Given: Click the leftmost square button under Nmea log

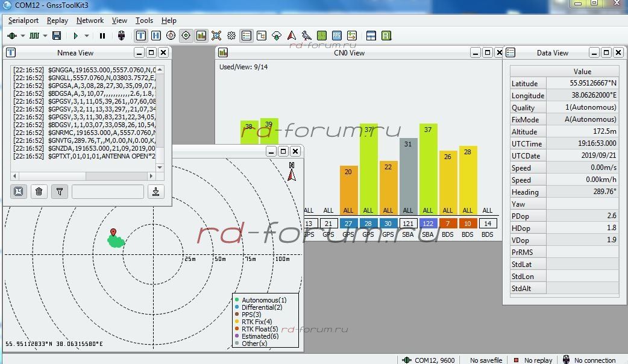Looking at the screenshot, I should pyautogui.click(x=19, y=192).
